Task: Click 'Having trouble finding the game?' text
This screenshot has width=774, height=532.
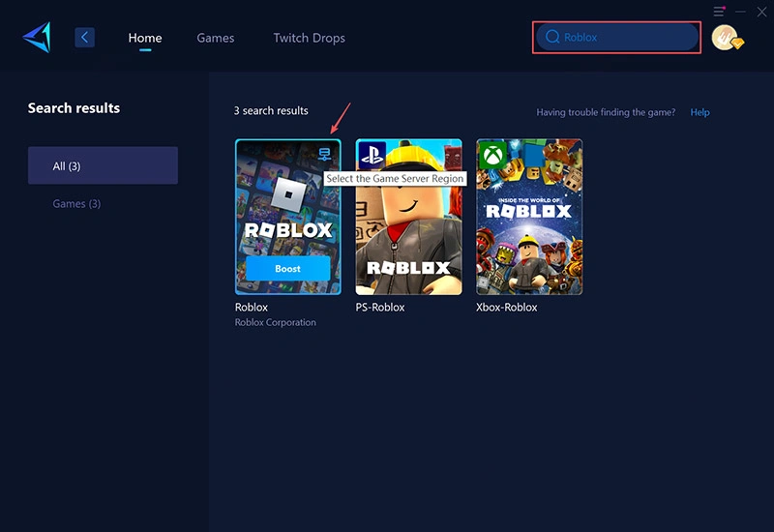Action: click(606, 112)
